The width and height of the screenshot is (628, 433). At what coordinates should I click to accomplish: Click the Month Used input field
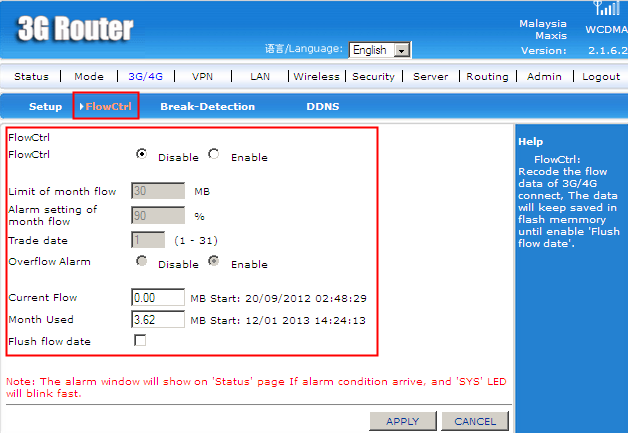point(157,320)
